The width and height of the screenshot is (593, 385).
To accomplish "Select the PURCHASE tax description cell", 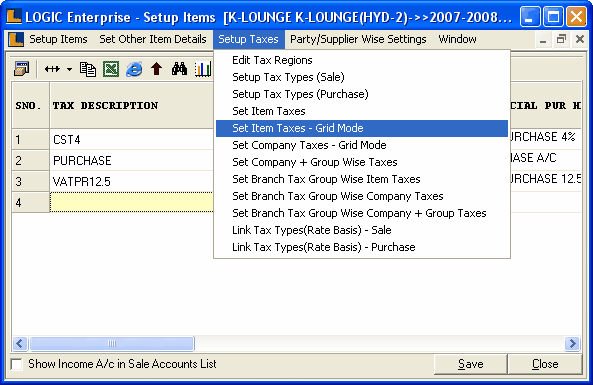I will [132, 160].
